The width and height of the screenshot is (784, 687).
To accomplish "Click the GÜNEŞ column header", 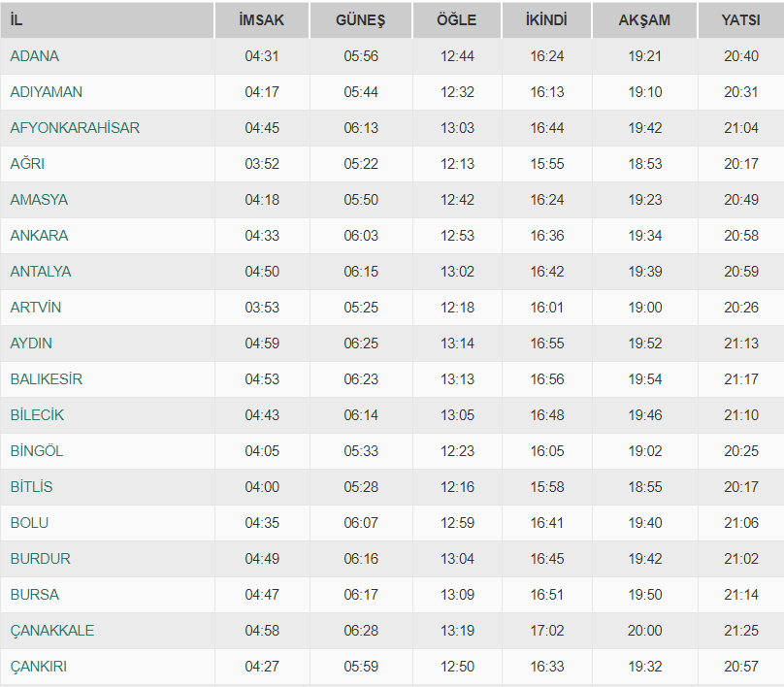I will [360, 20].
